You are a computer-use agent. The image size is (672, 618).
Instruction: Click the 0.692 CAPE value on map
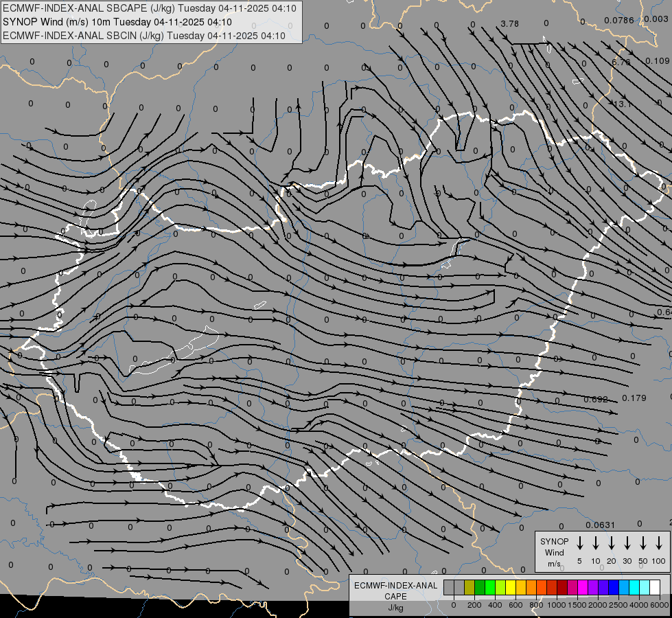(595, 399)
